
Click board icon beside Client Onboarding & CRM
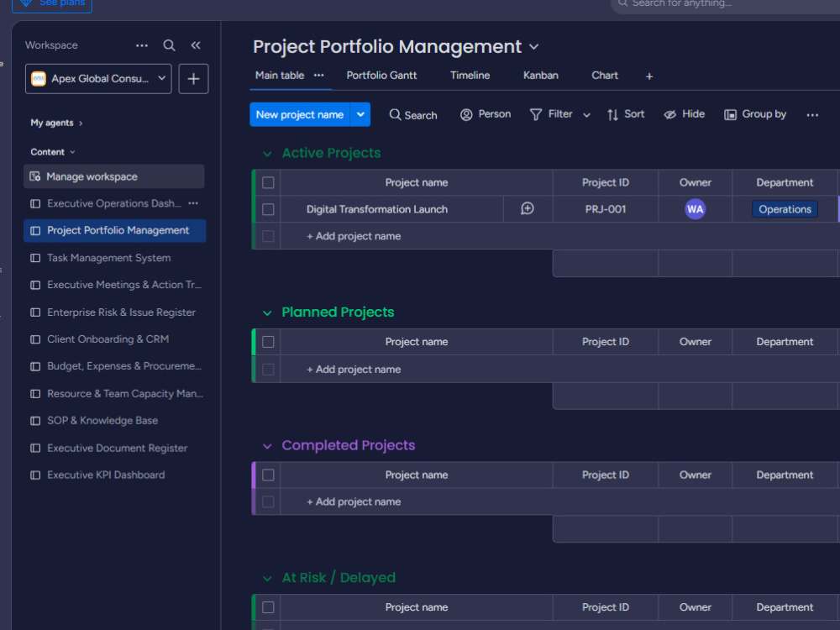coord(35,339)
